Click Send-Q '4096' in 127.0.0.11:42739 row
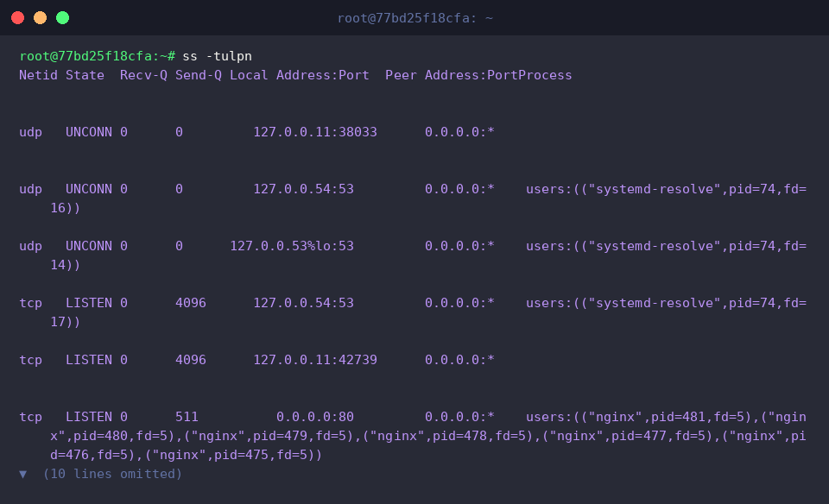Screen dimensions: 829x504 [x=190, y=360]
